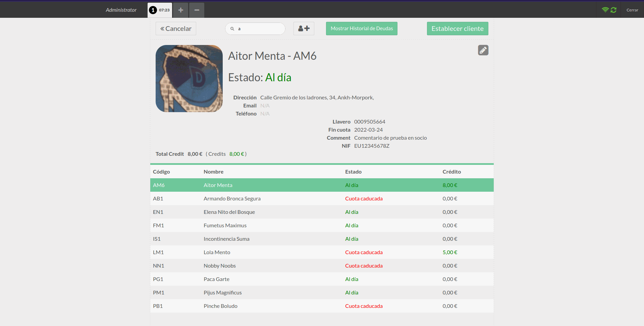Click the code PM1 cell
The width and height of the screenshot is (644, 326).
[x=159, y=292]
